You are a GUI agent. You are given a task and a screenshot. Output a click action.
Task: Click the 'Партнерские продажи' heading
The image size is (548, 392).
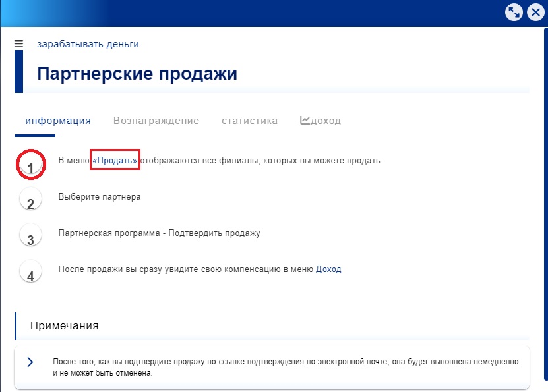137,74
